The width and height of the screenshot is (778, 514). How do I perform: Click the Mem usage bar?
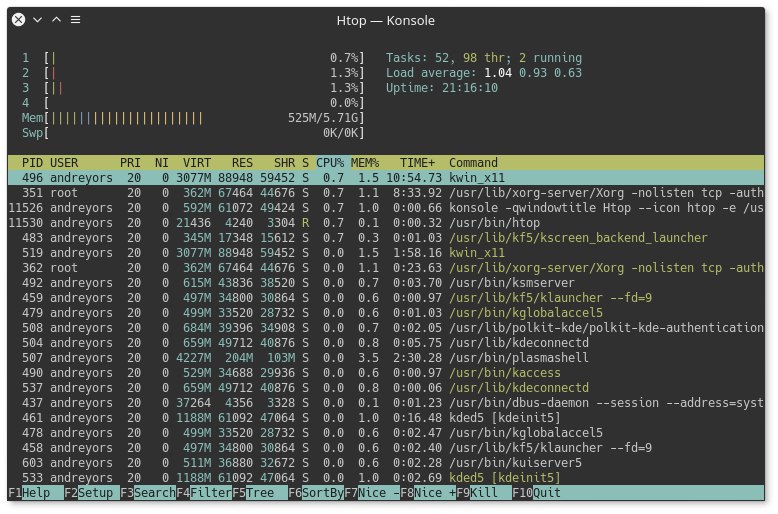[x=193, y=118]
